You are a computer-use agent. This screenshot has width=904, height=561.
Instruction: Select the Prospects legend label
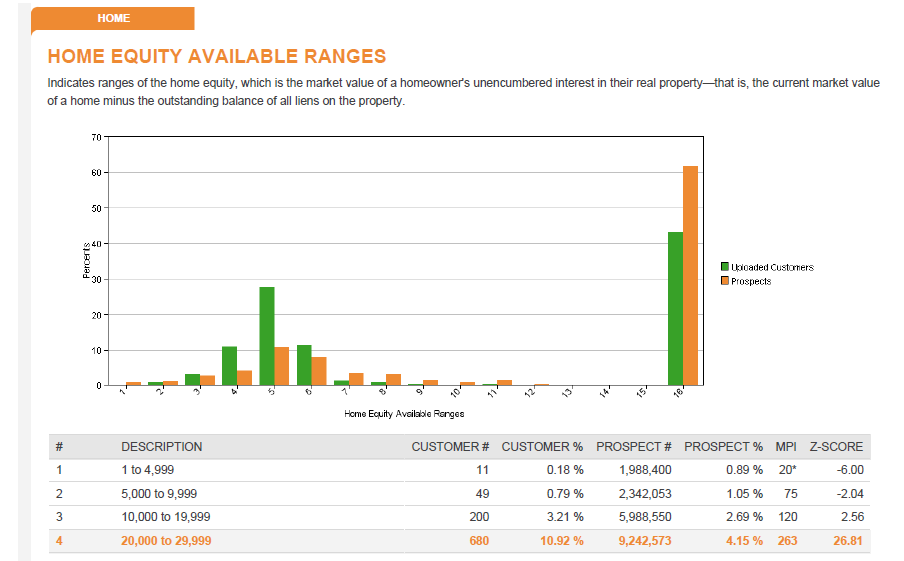pyautogui.click(x=751, y=281)
